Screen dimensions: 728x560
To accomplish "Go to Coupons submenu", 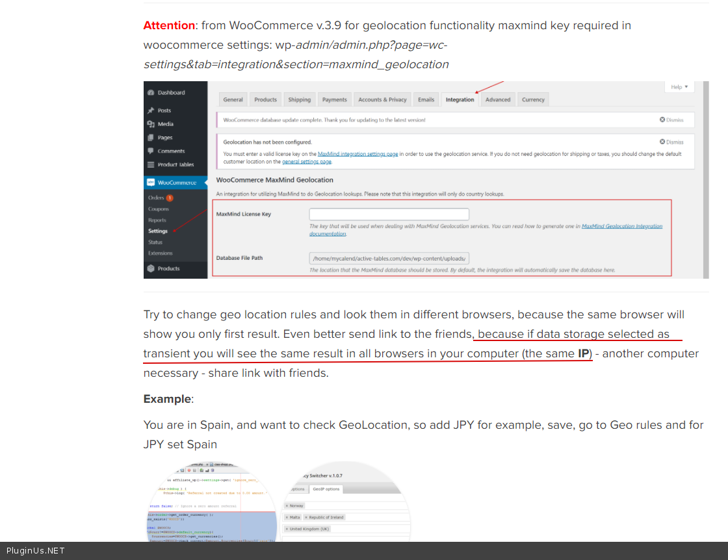I will 159,209.
